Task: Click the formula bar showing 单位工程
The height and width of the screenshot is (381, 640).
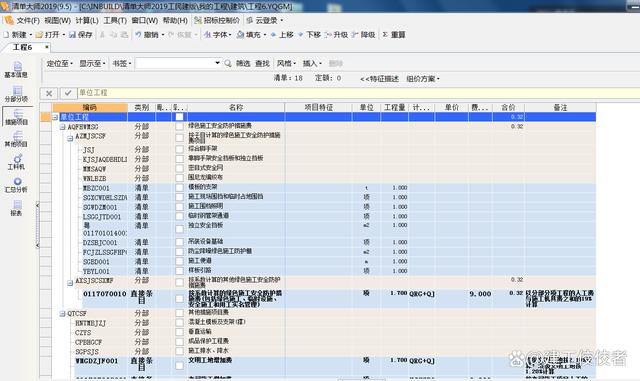Action: point(359,93)
